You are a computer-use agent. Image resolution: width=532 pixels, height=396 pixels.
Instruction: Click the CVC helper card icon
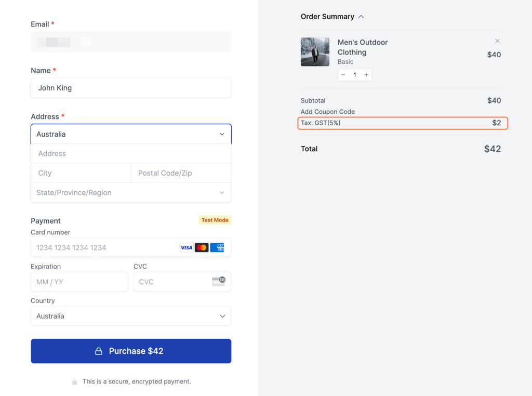(219, 282)
